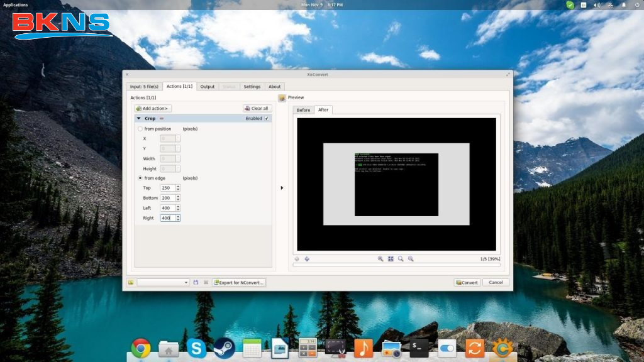Viewport: 644px width, 362px height.
Task: Switch to the Output tab
Action: 208,87
